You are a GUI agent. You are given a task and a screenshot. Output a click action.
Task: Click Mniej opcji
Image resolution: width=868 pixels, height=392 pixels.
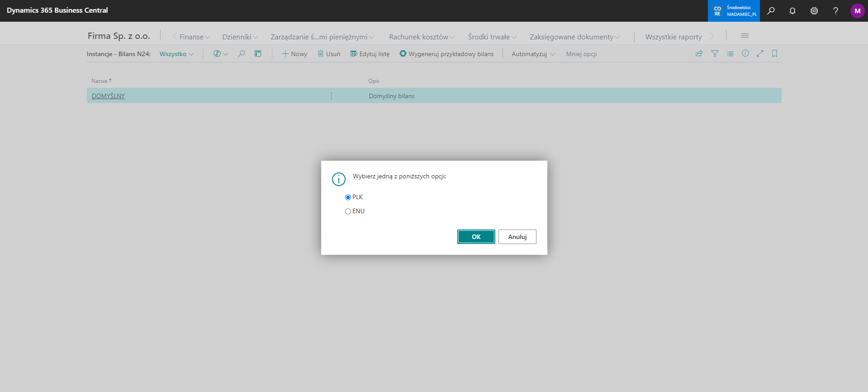tap(581, 54)
